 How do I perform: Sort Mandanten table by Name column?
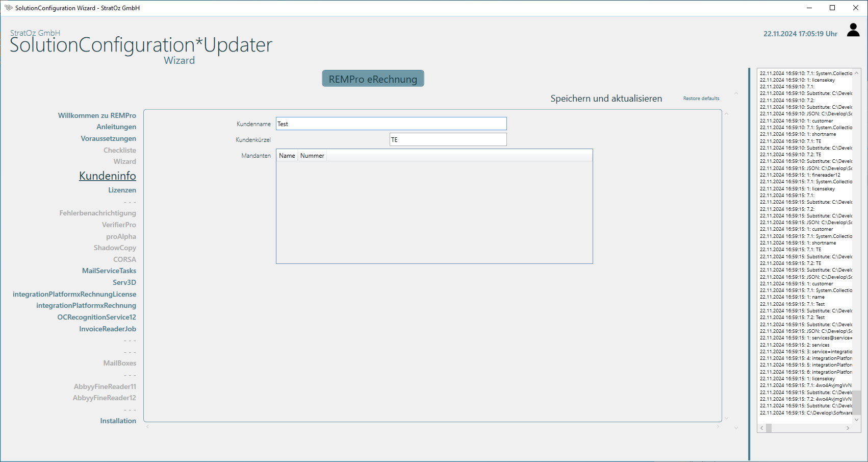pyautogui.click(x=287, y=156)
